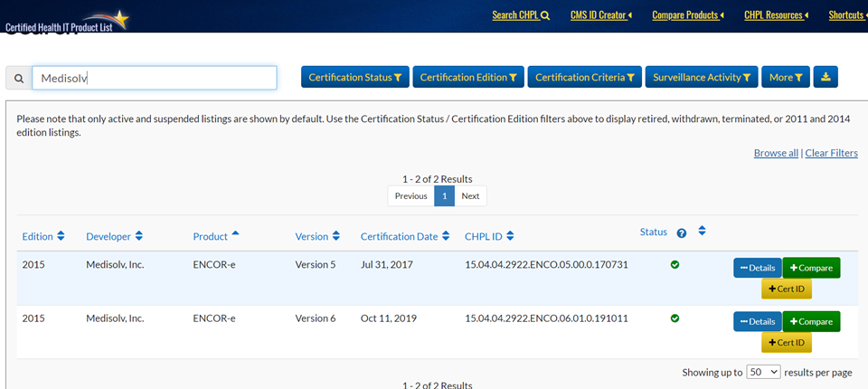Add ENCOR-e Version 6 to Compare
Image resolution: width=868 pixels, height=389 pixels.
coord(811,321)
